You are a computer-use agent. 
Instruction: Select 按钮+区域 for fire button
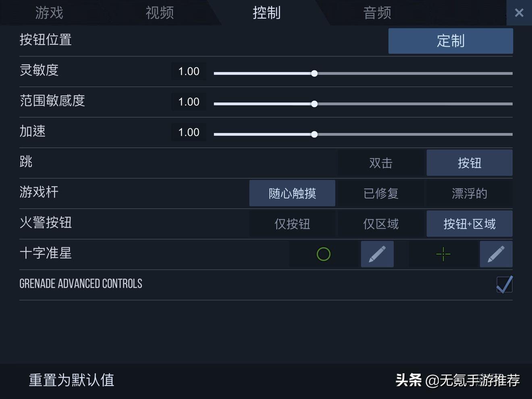click(x=470, y=224)
